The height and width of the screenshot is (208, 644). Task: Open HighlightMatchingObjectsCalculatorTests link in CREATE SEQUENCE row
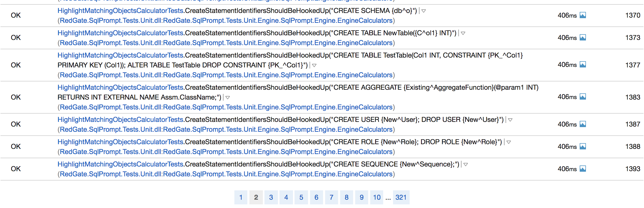tap(120, 164)
